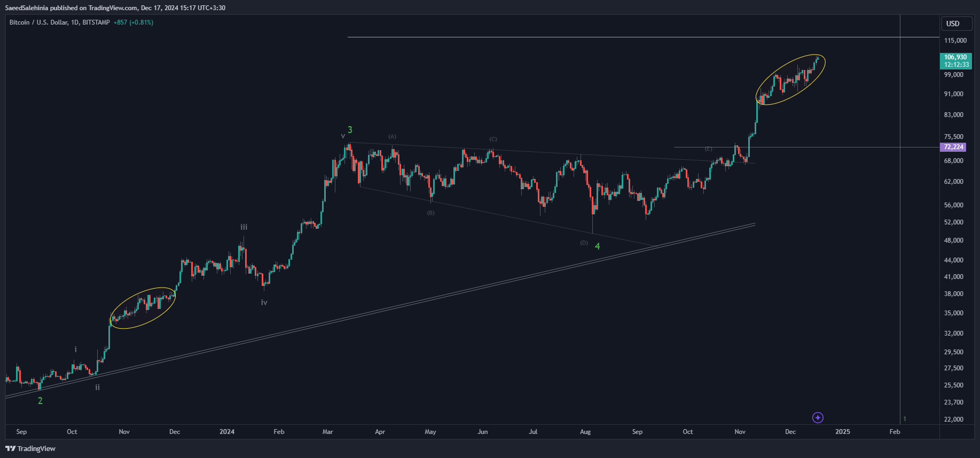Select the iii subwave label
The image size is (980, 458).
point(244,227)
